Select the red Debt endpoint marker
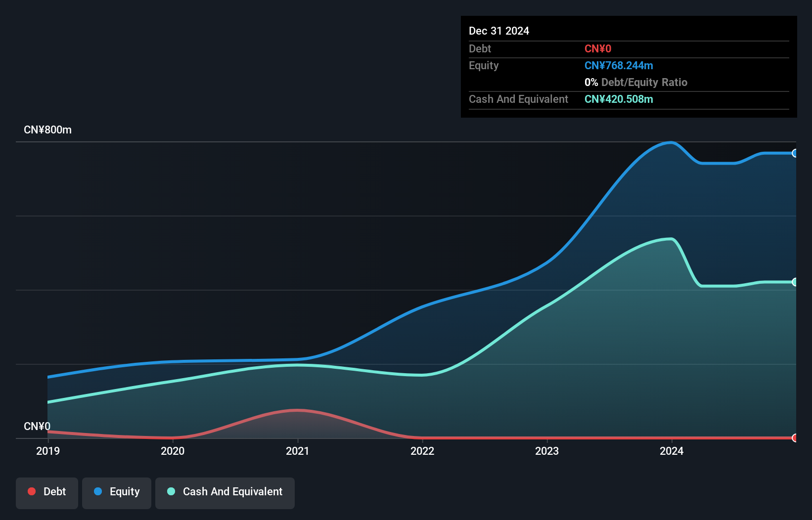Viewport: 812px width, 520px height. click(x=795, y=438)
